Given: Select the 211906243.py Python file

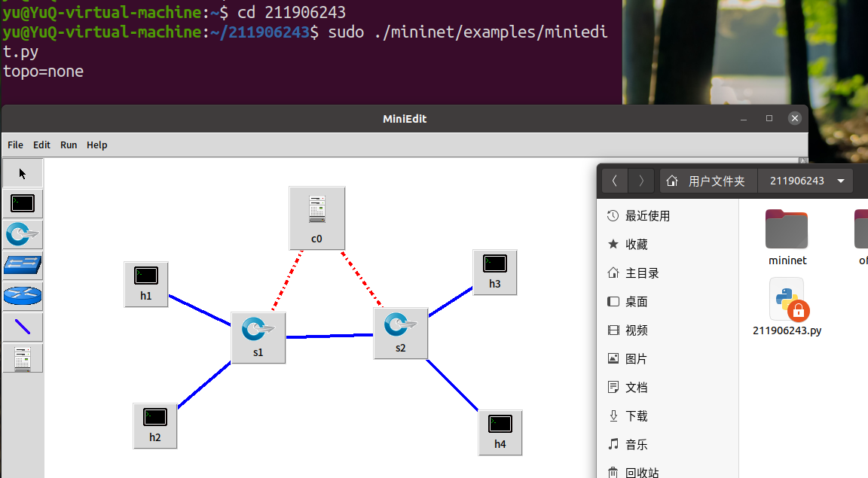Looking at the screenshot, I should pyautogui.click(x=787, y=307).
